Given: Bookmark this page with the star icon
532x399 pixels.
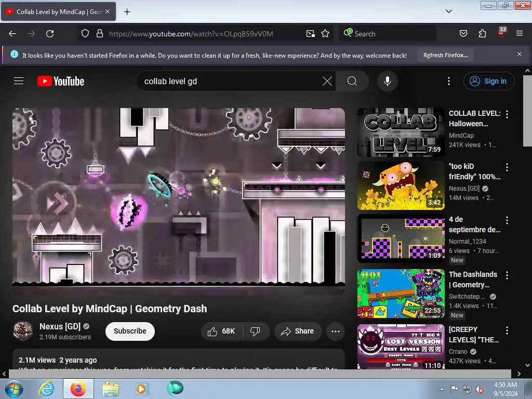Looking at the screenshot, I should [325, 34].
